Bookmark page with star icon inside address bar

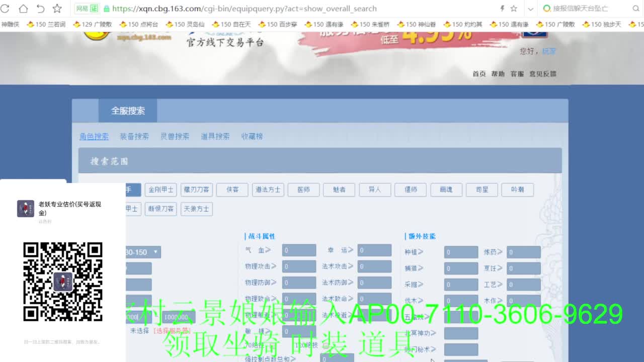tap(514, 9)
